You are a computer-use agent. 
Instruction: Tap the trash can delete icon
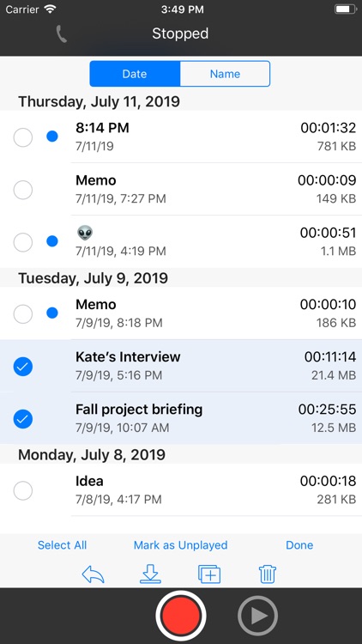(x=268, y=574)
